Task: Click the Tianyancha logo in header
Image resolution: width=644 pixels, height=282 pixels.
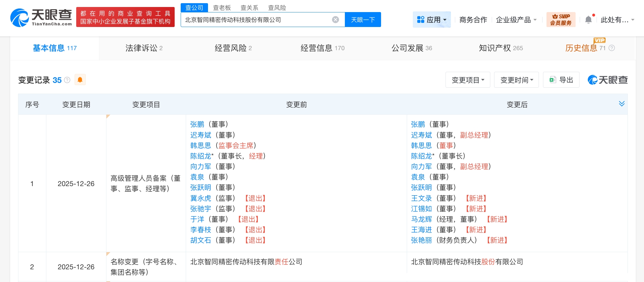Action: (x=41, y=17)
